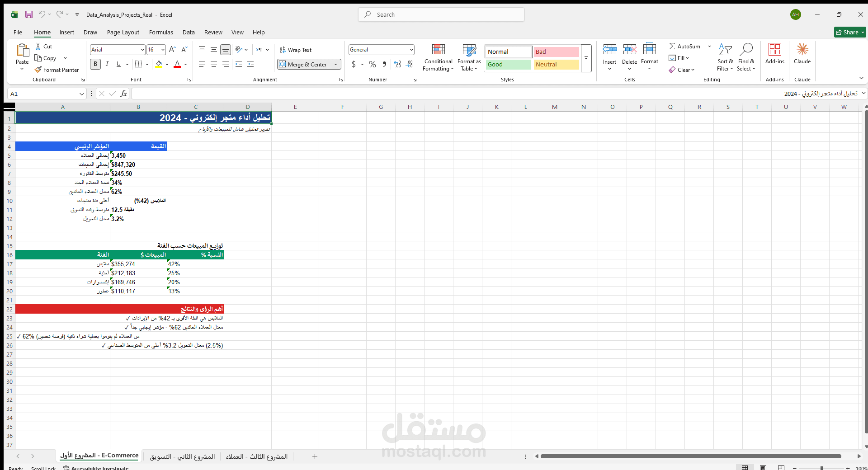Toggle Center horizontal alignment
The height and width of the screenshot is (470, 868).
[214, 64]
